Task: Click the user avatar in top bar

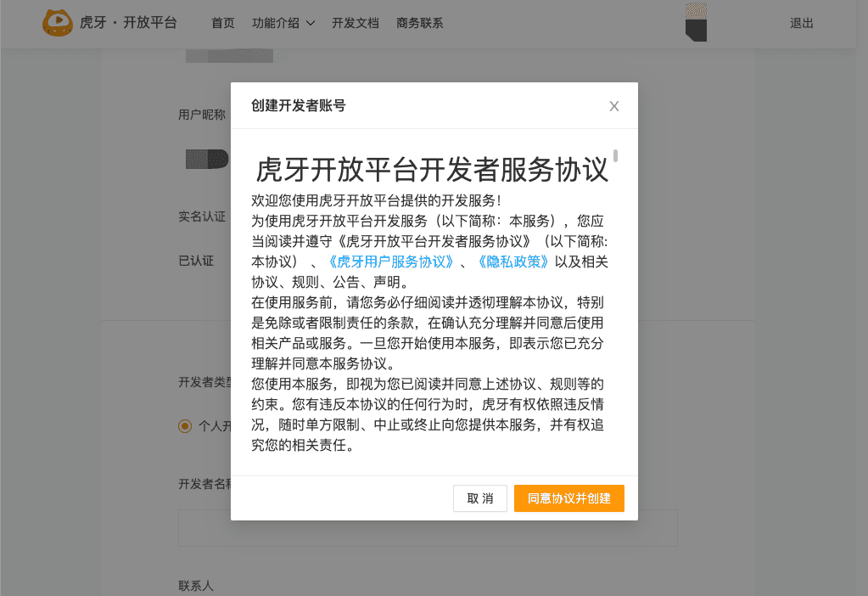Action: click(696, 22)
